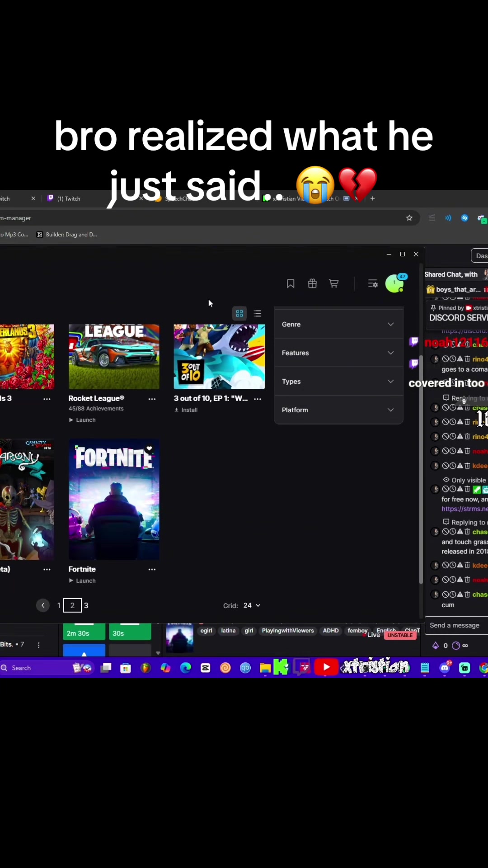Open the Fortnite cover thumbnail
Screen dimensions: 488x868
114,499
